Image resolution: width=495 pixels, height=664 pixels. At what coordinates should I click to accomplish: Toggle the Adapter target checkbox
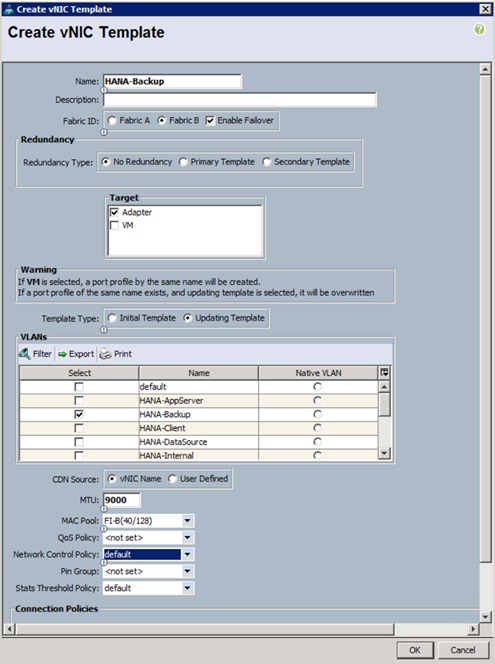pyautogui.click(x=114, y=212)
